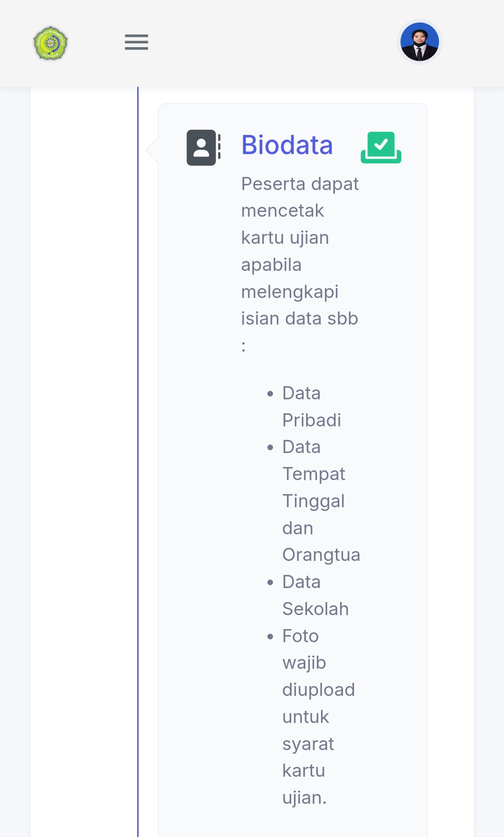Click bullet point beside Data Pribadi
The width and height of the screenshot is (504, 837).
click(x=270, y=394)
